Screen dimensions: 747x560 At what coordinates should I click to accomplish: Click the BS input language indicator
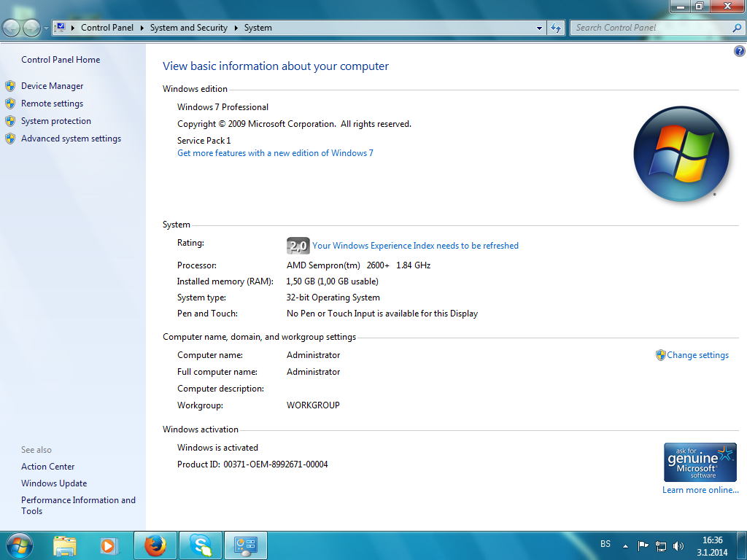[x=605, y=544]
